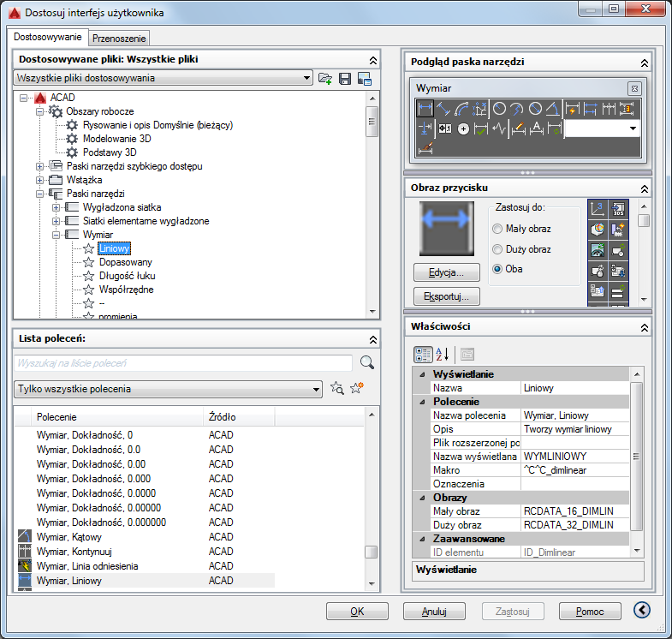Select Angular dimension icon in Wymiar preview
Image resolution: width=672 pixels, height=639 pixels.
pyautogui.click(x=553, y=109)
